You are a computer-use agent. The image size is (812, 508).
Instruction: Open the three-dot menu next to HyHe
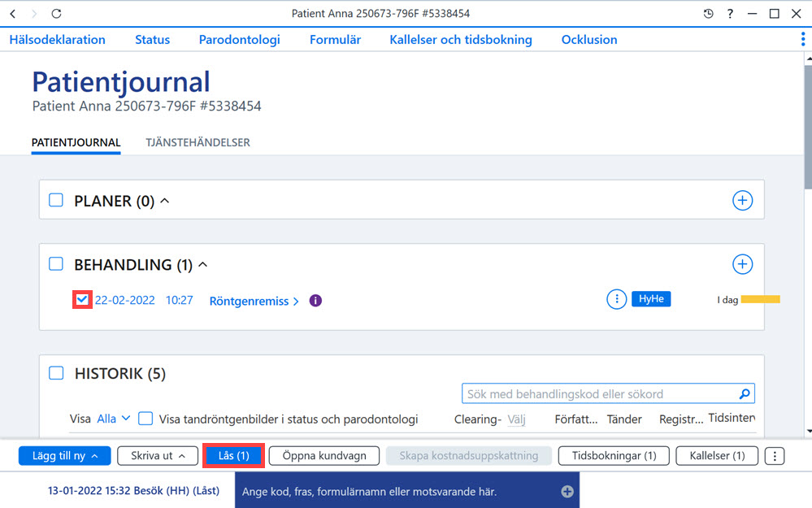tap(616, 299)
